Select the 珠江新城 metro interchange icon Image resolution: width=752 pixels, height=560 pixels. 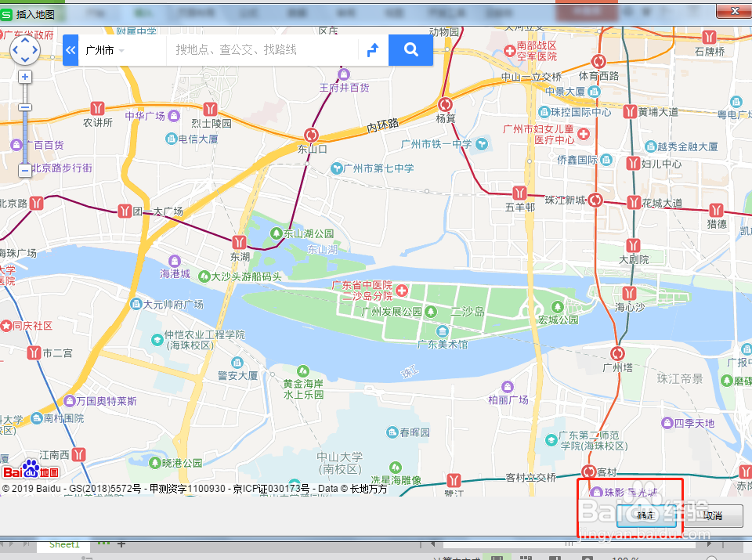click(595, 200)
